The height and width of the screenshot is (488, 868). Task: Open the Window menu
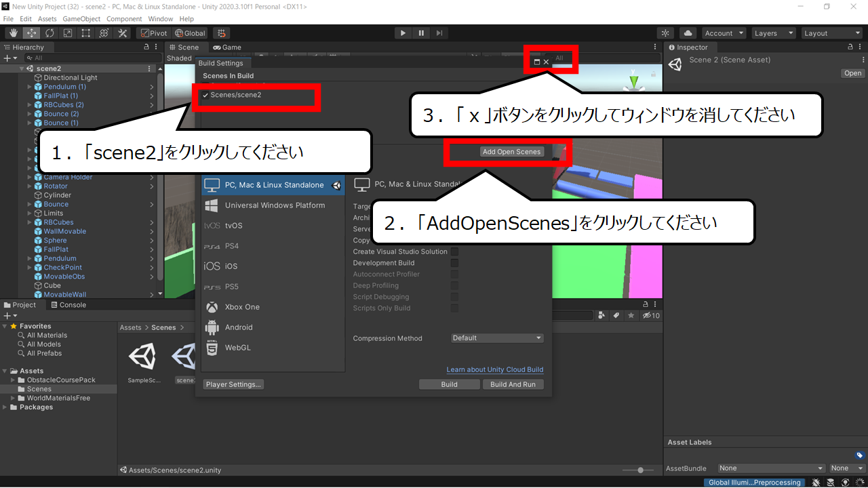pos(161,19)
